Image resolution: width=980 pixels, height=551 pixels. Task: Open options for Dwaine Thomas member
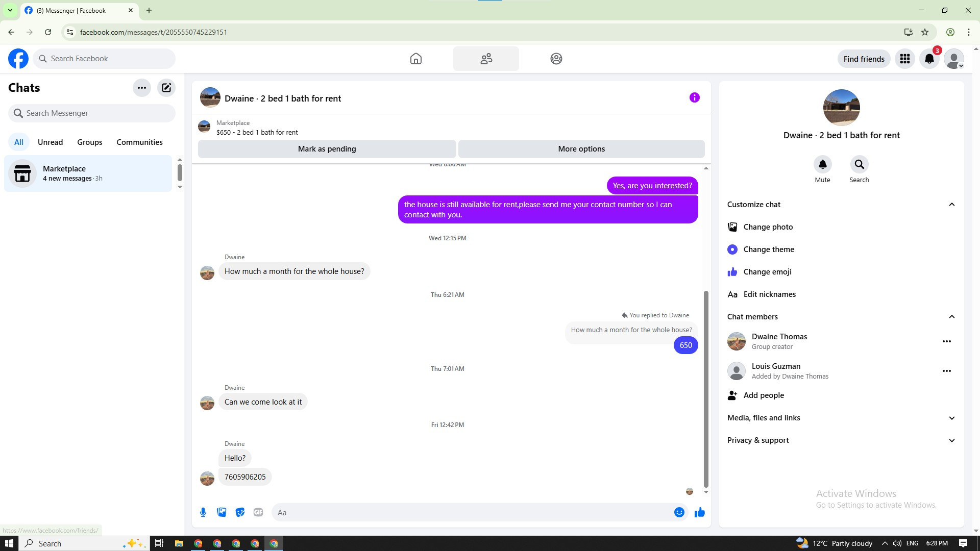point(947,341)
